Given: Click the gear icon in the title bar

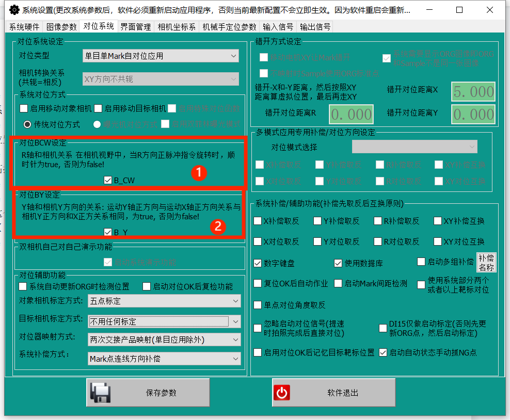Looking at the screenshot, I should (x=14, y=10).
